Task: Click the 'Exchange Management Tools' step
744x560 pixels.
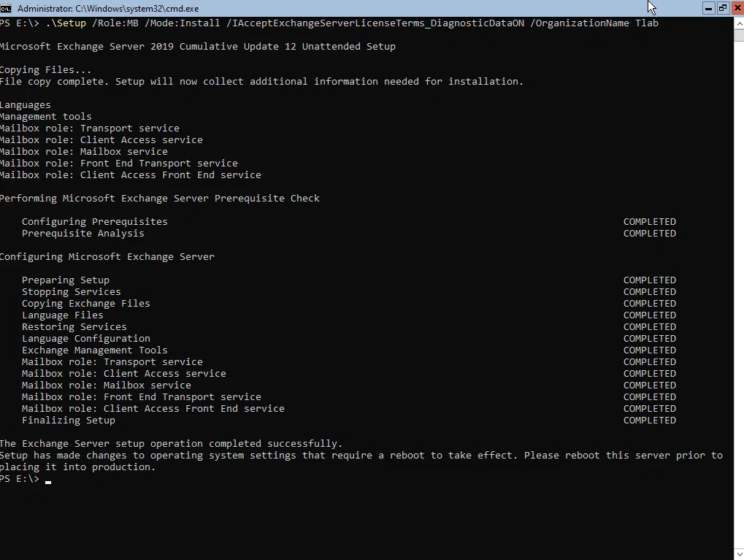Action: 94,350
